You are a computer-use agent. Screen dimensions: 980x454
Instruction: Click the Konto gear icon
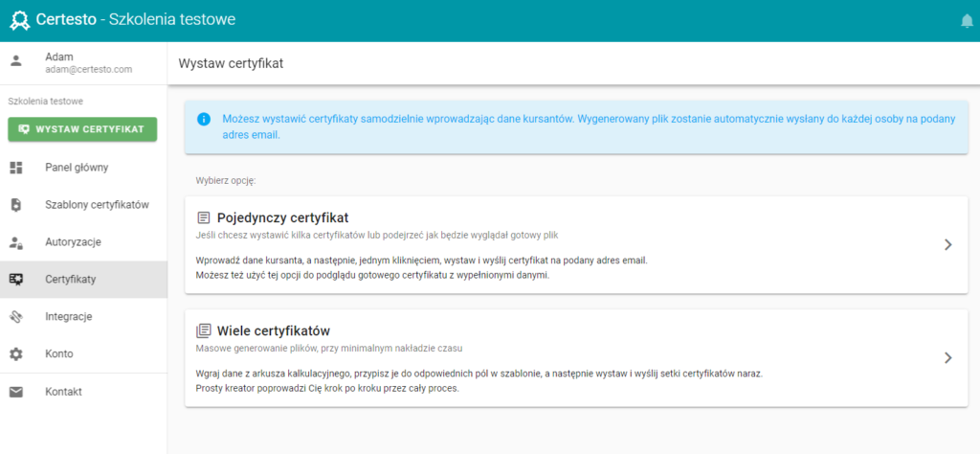tap(16, 354)
